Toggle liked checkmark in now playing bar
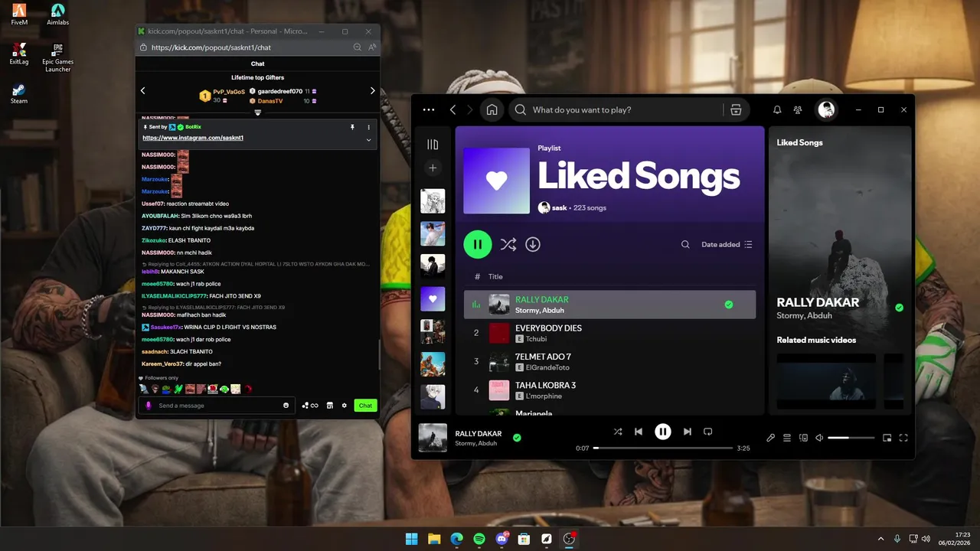This screenshot has height=551, width=980. point(517,438)
